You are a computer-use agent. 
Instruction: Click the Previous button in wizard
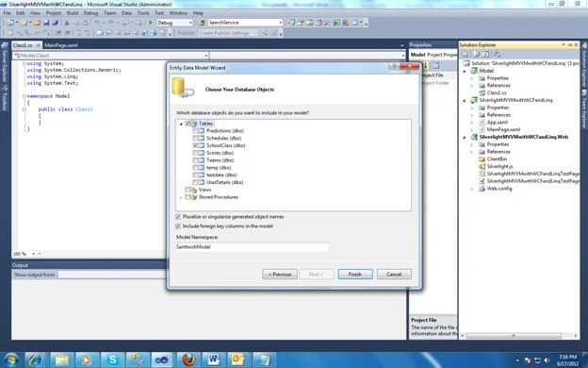280,275
